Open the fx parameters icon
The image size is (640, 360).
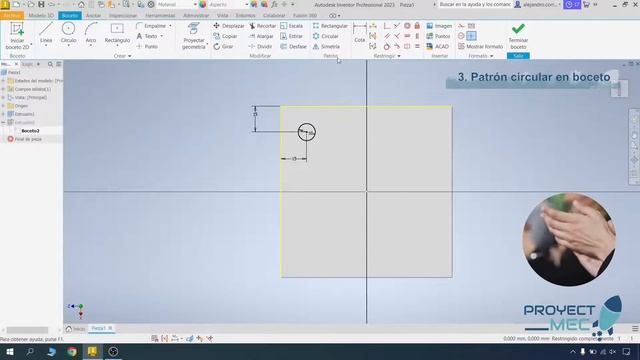[274, 4]
